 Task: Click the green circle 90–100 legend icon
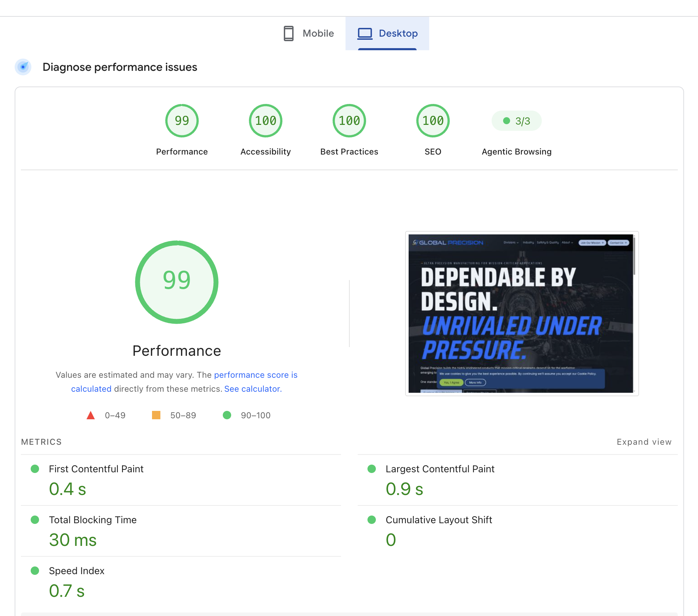click(227, 415)
